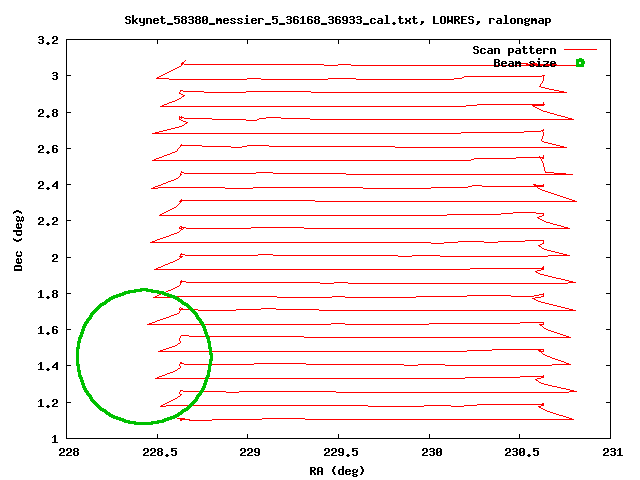
Task: Click the y-axis tick label 2.8
Action: click(48, 113)
